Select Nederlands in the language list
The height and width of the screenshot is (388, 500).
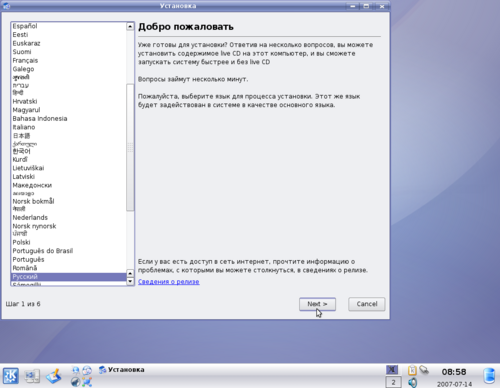69,218
